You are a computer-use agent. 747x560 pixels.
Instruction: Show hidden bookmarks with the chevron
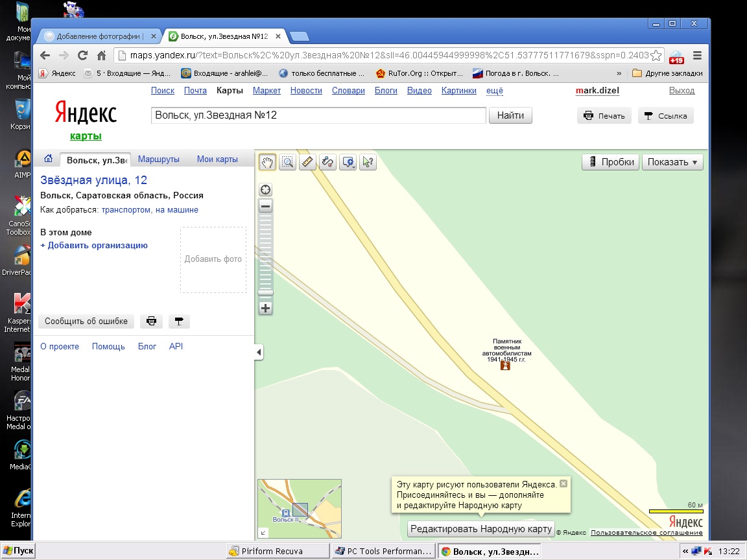[x=619, y=73]
